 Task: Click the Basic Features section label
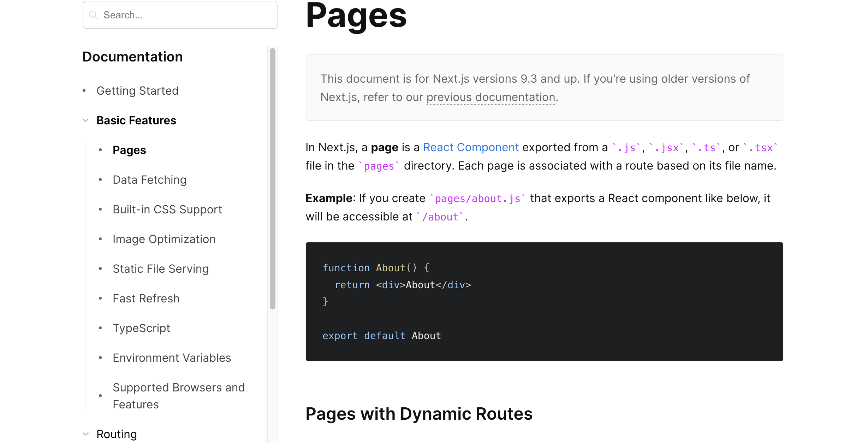136,120
